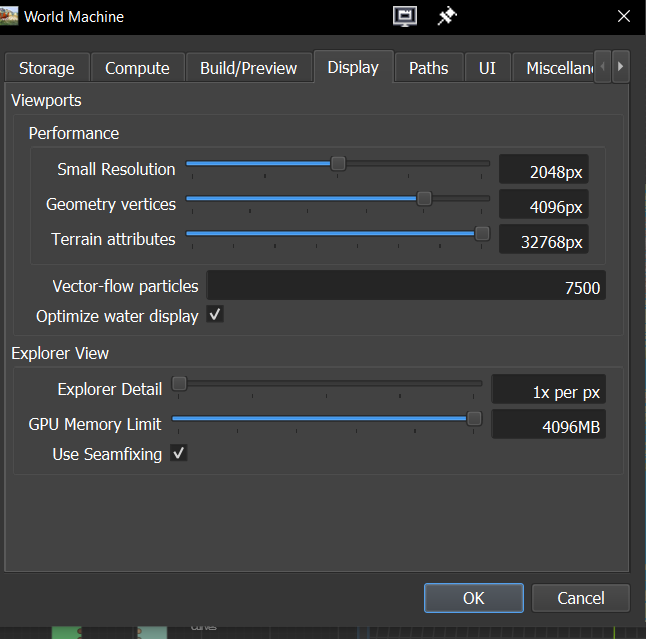Click the Small Resolution slider handle
646x639 pixels.
[x=338, y=164]
